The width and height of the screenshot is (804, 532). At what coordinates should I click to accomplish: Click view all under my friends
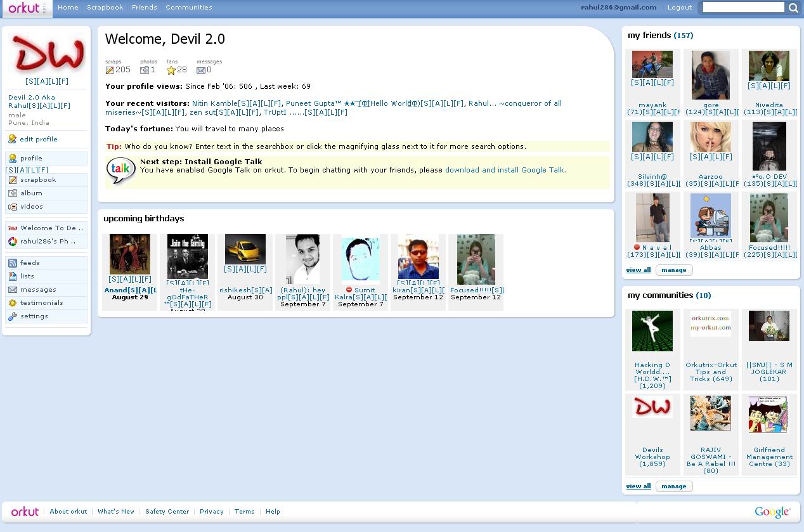[639, 270]
